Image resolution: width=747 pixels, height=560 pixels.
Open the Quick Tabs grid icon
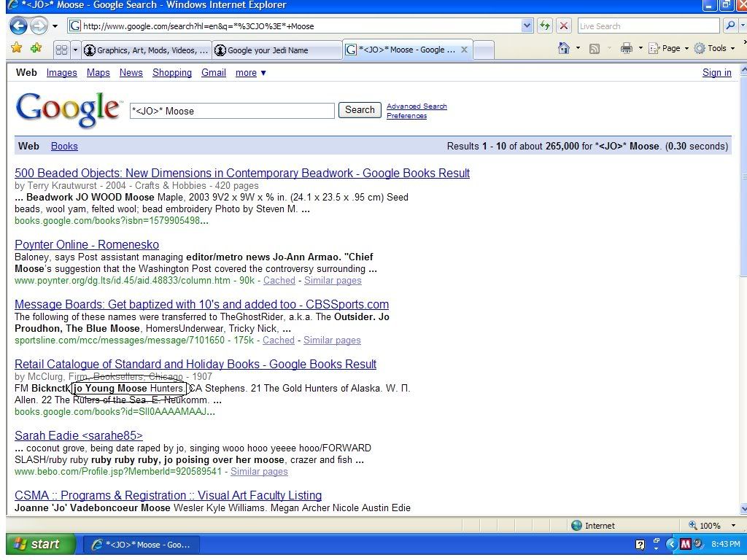pos(61,50)
